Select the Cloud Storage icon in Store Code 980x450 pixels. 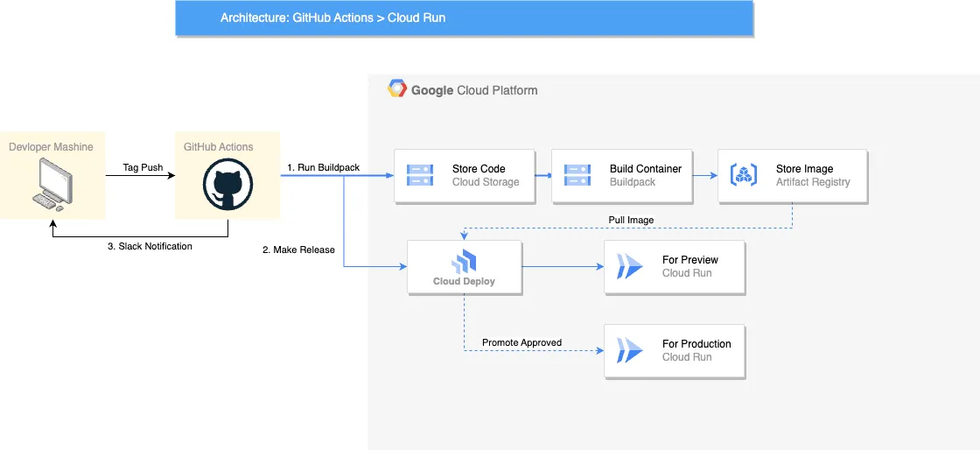tap(420, 176)
